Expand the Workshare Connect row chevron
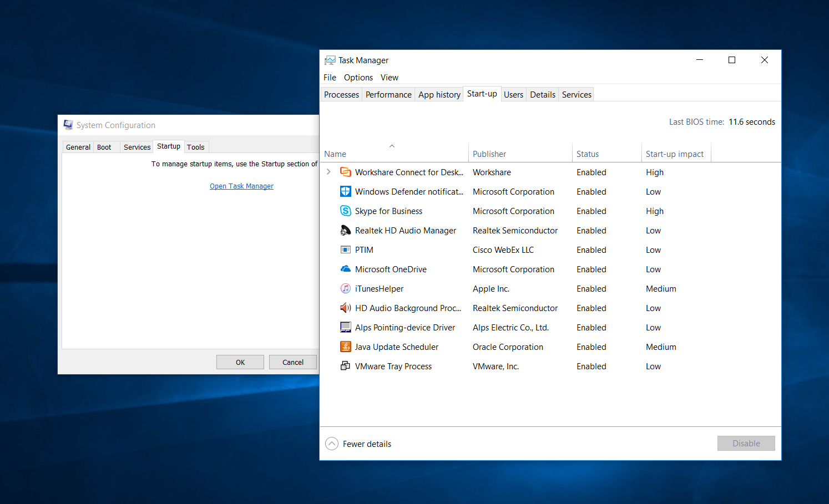Viewport: 829px width, 504px height. click(x=328, y=172)
